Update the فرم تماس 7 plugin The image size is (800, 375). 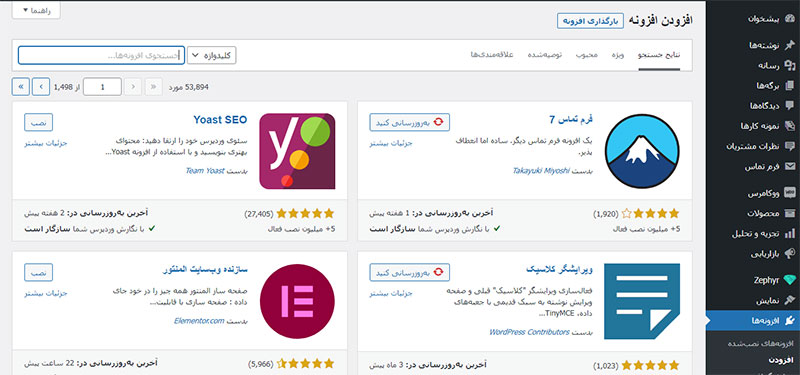(x=410, y=122)
